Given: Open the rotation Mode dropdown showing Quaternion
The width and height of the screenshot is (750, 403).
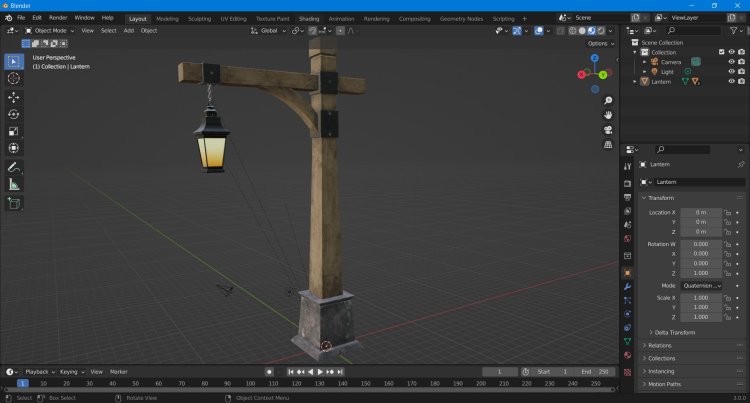Looking at the screenshot, I should [x=700, y=285].
